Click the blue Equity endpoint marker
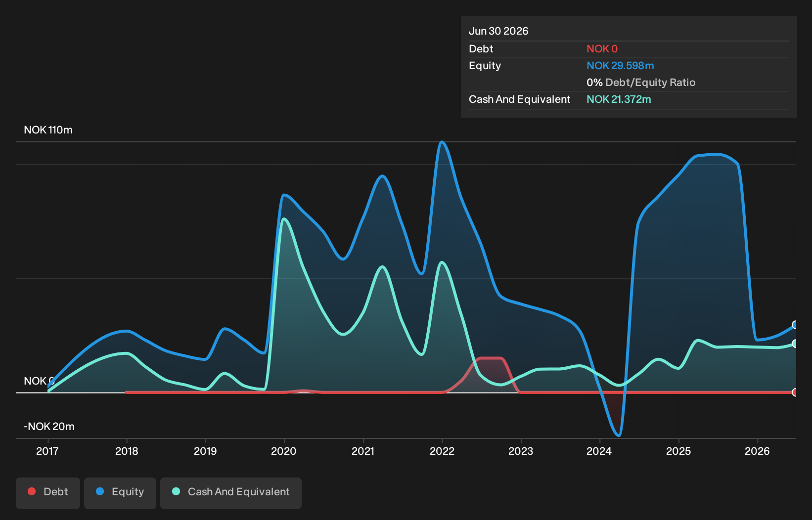The width and height of the screenshot is (812, 520). pyautogui.click(x=795, y=325)
